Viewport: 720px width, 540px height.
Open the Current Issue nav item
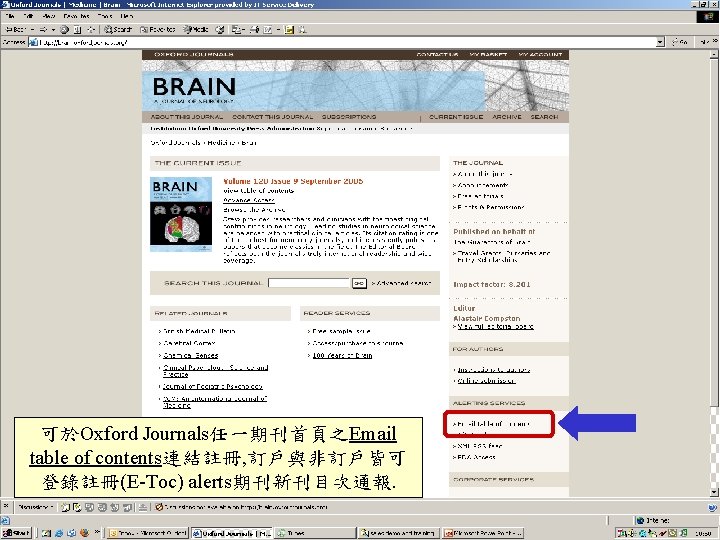coord(456,117)
